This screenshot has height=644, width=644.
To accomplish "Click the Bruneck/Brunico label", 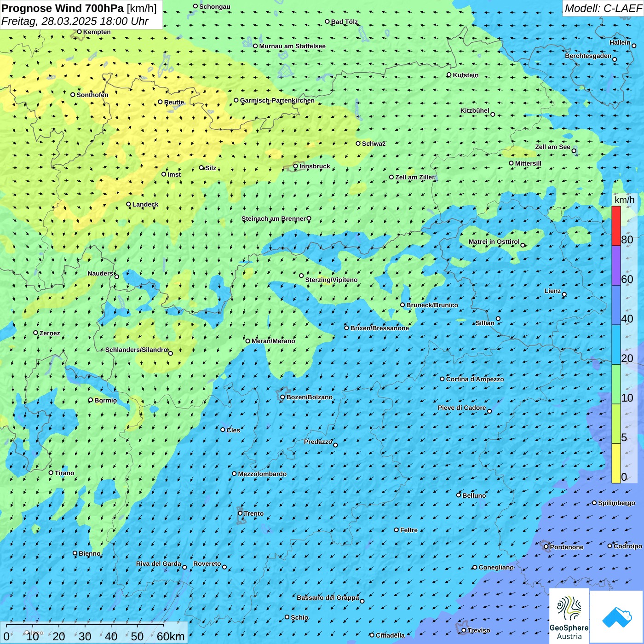I will (x=432, y=305).
